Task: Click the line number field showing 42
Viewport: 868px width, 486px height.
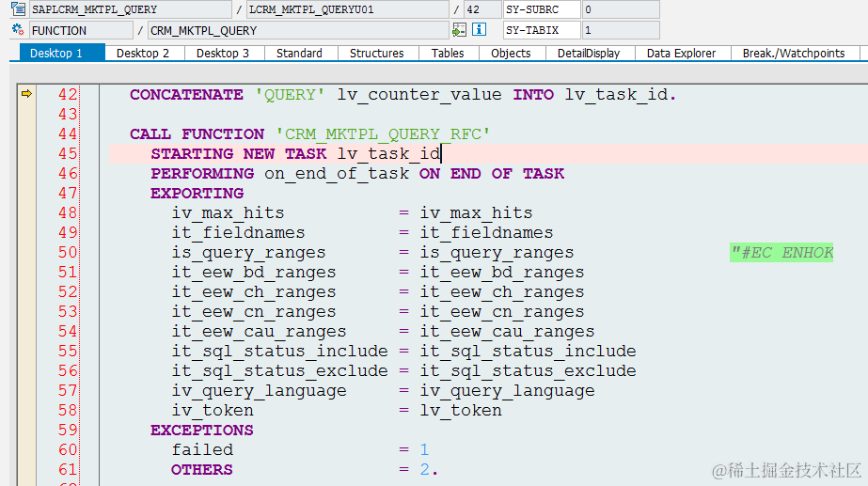Action: 481,9
